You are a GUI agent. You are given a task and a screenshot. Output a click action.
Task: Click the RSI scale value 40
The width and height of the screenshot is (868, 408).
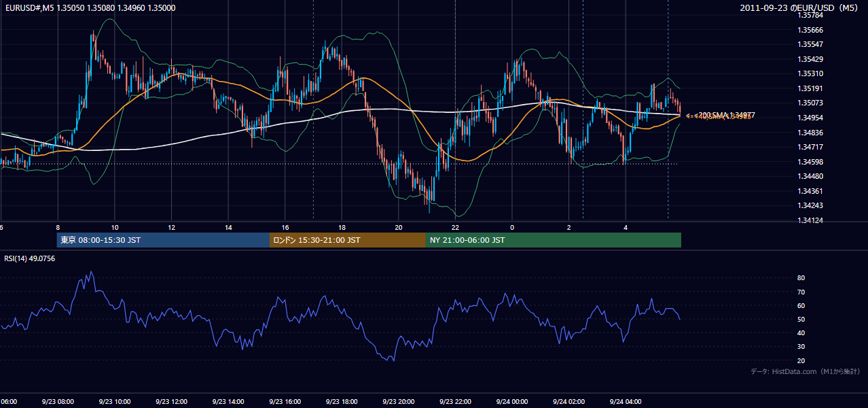801,333
